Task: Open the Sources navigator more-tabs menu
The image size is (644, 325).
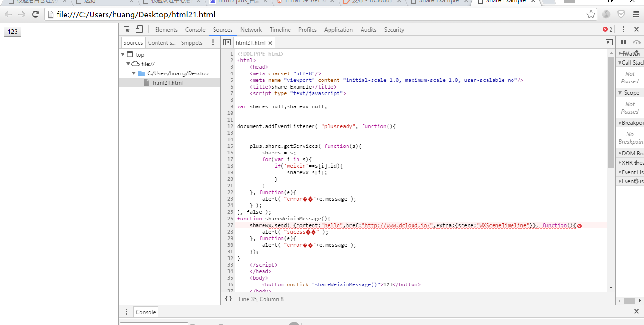Action: pos(213,42)
